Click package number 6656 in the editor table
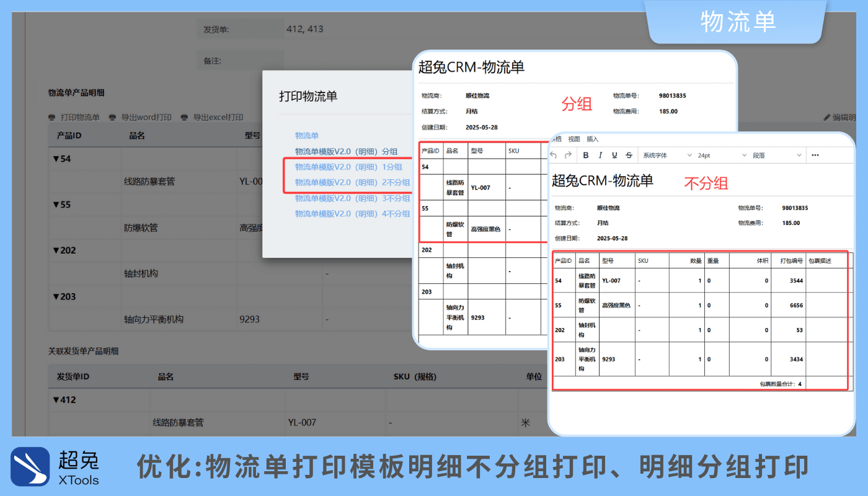 pos(797,306)
